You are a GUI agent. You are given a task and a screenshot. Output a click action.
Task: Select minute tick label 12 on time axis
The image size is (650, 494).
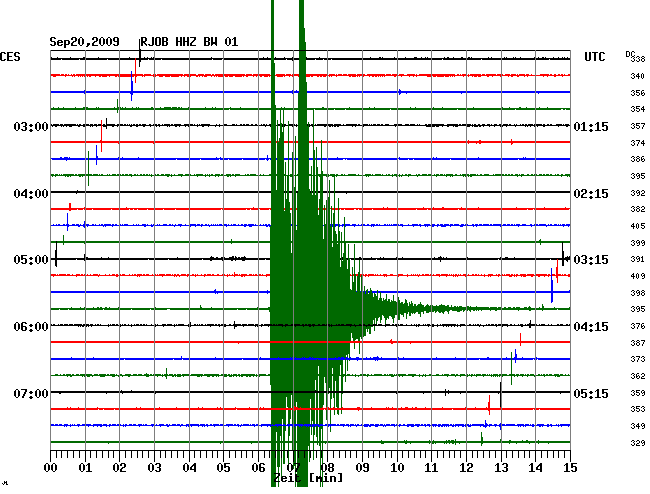466,468
